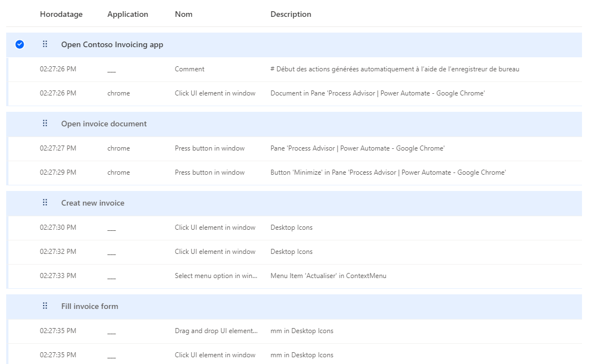Viewport: 591px width, 364px height.
Task: Click the Description column header
Action: [x=291, y=14]
